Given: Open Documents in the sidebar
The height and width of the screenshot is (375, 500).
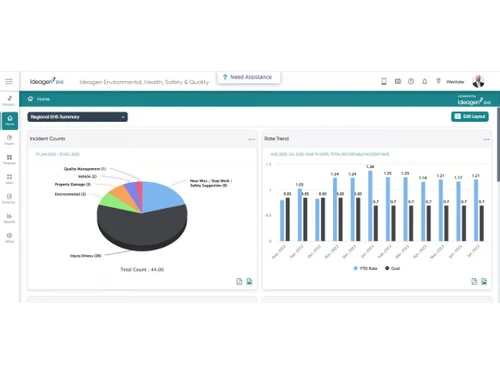Looking at the screenshot, I should [9, 198].
